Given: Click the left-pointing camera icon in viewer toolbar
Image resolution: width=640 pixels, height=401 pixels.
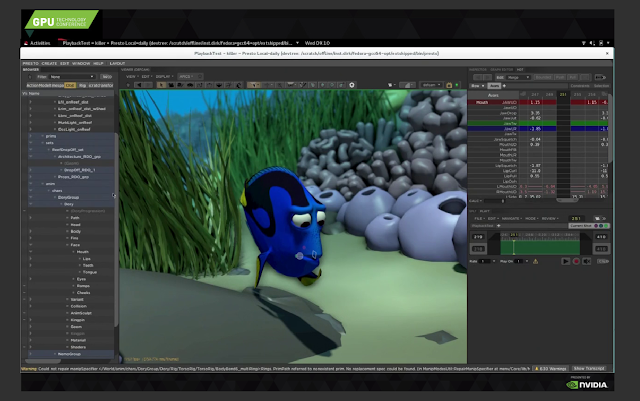Looking at the screenshot, I should [x=139, y=85].
